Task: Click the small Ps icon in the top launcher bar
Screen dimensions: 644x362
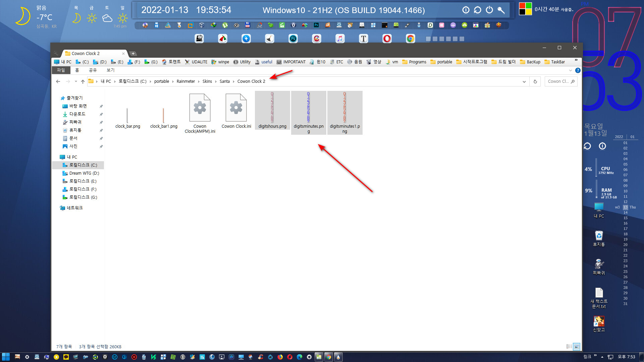Action: click(316, 25)
